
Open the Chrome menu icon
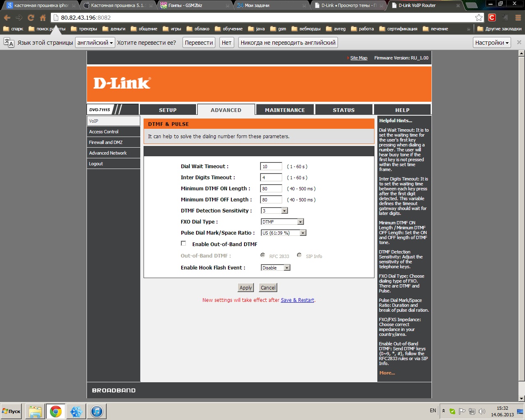[518, 18]
